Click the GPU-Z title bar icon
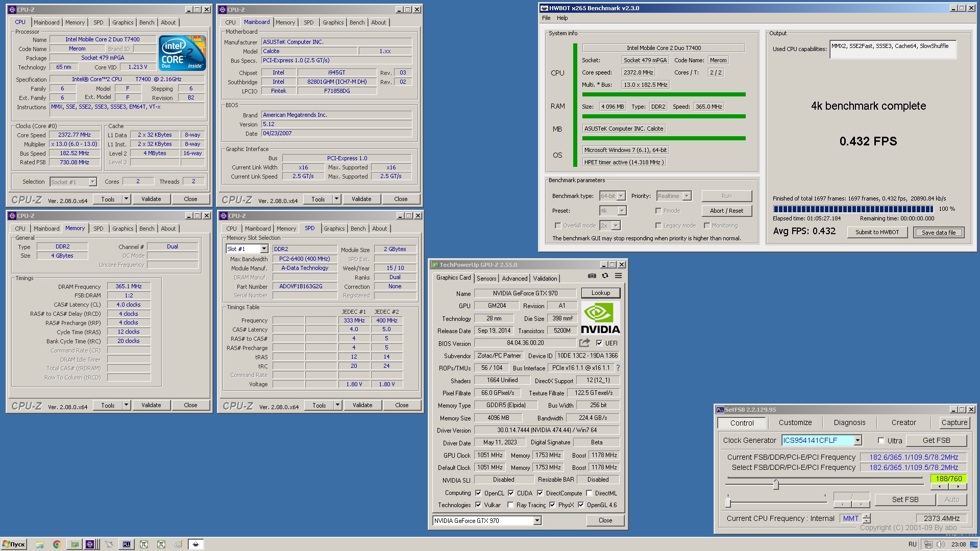980x551 pixels. tap(435, 264)
